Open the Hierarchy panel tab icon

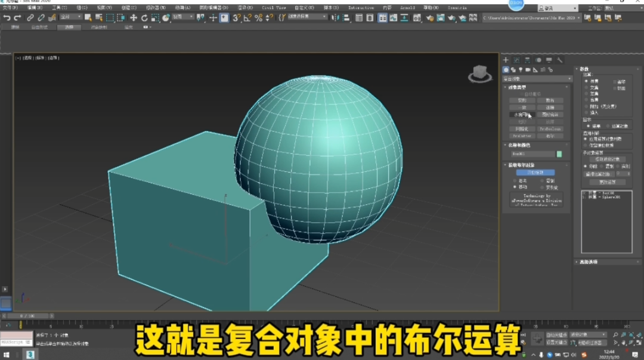pyautogui.click(x=527, y=60)
